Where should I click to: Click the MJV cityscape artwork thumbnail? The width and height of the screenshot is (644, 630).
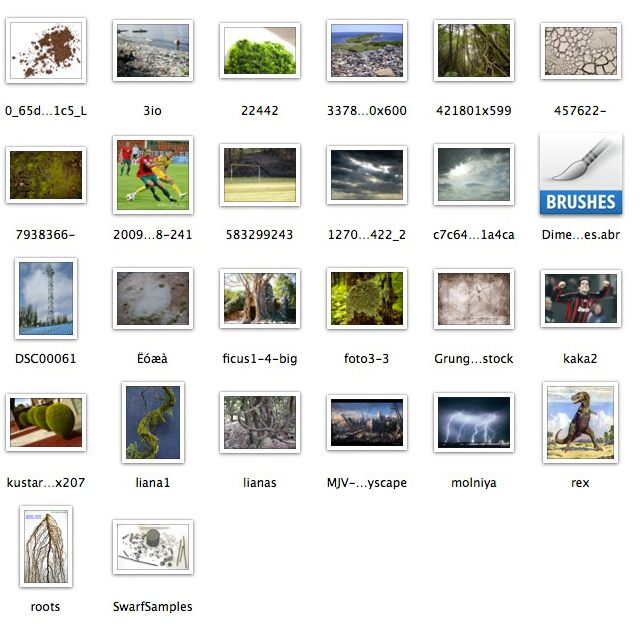tap(367, 422)
